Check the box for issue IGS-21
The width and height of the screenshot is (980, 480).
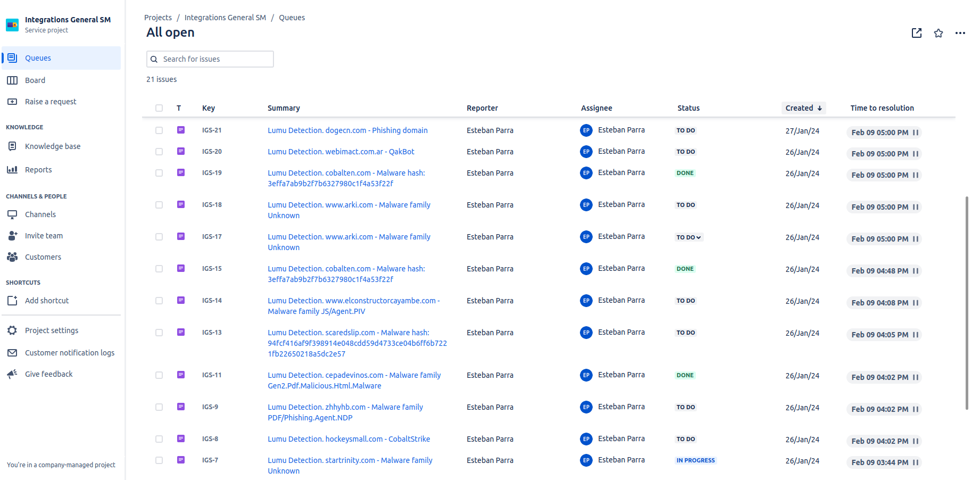(159, 130)
